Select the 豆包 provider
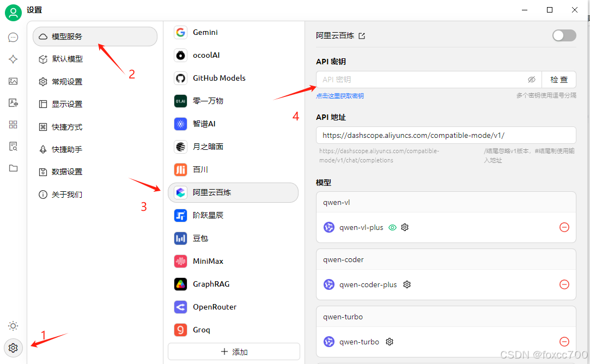Image resolution: width=590 pixels, height=364 pixels. (x=233, y=238)
